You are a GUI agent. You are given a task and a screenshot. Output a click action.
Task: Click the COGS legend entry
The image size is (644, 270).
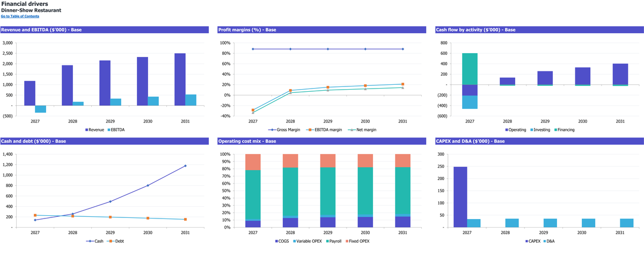point(282,241)
